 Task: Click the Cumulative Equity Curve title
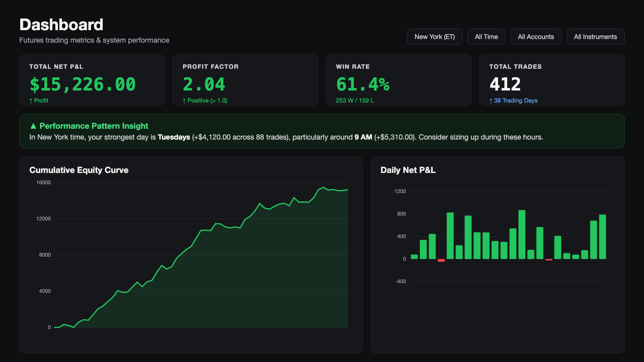[79, 170]
